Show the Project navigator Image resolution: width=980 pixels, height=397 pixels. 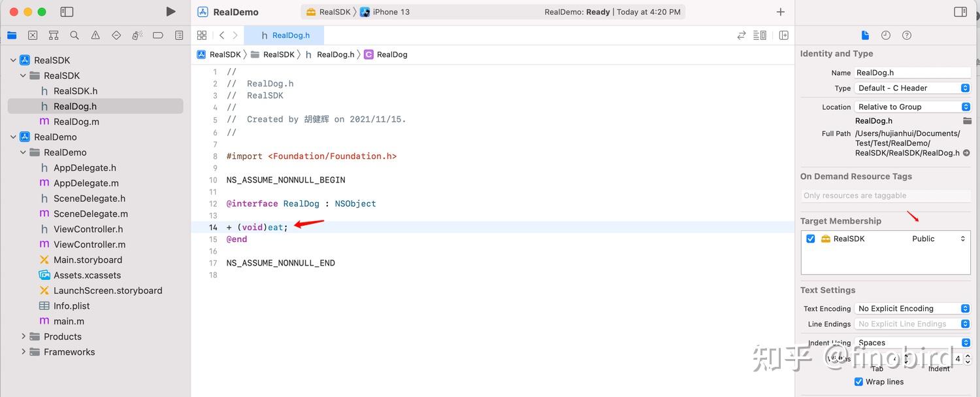click(12, 35)
